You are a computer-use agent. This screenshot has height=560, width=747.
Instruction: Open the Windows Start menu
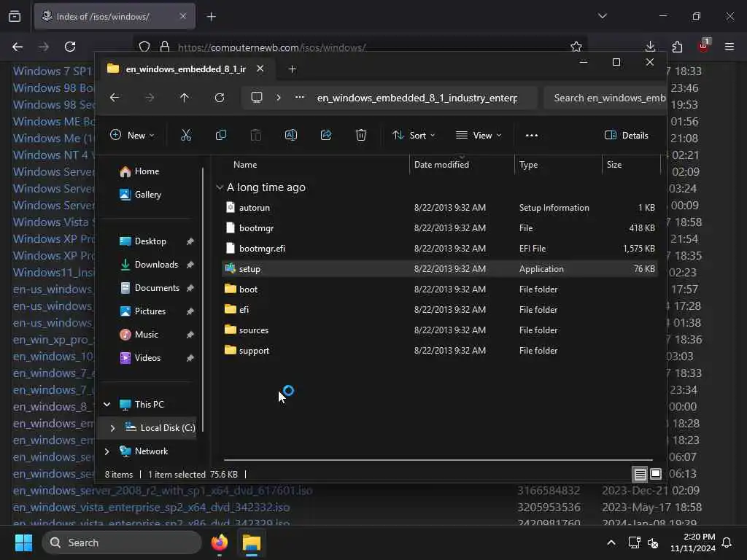pyautogui.click(x=23, y=542)
